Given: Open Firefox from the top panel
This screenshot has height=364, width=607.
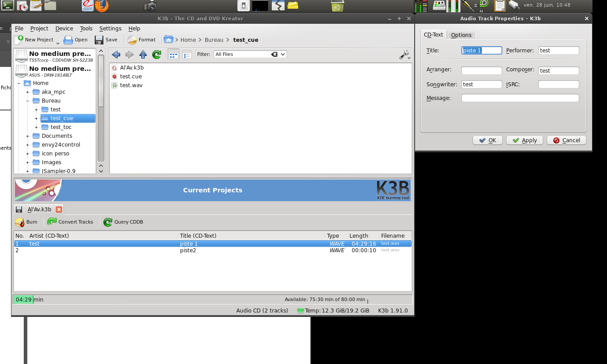Looking at the screenshot, I should [102, 6].
